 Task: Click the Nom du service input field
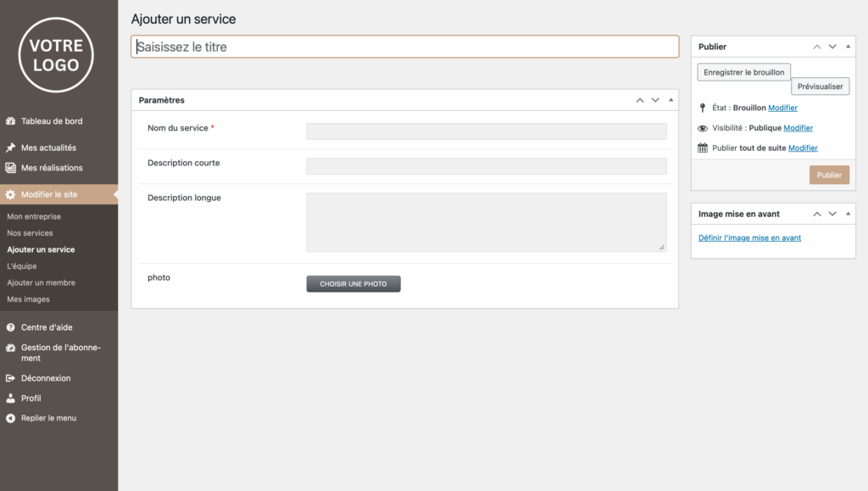pyautogui.click(x=486, y=131)
